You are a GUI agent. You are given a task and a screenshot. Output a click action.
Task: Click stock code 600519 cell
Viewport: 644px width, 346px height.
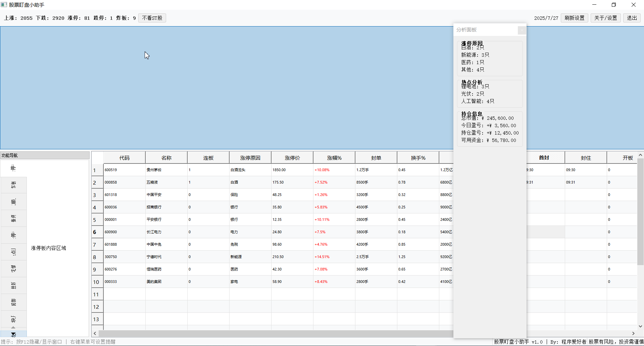pyautogui.click(x=124, y=170)
